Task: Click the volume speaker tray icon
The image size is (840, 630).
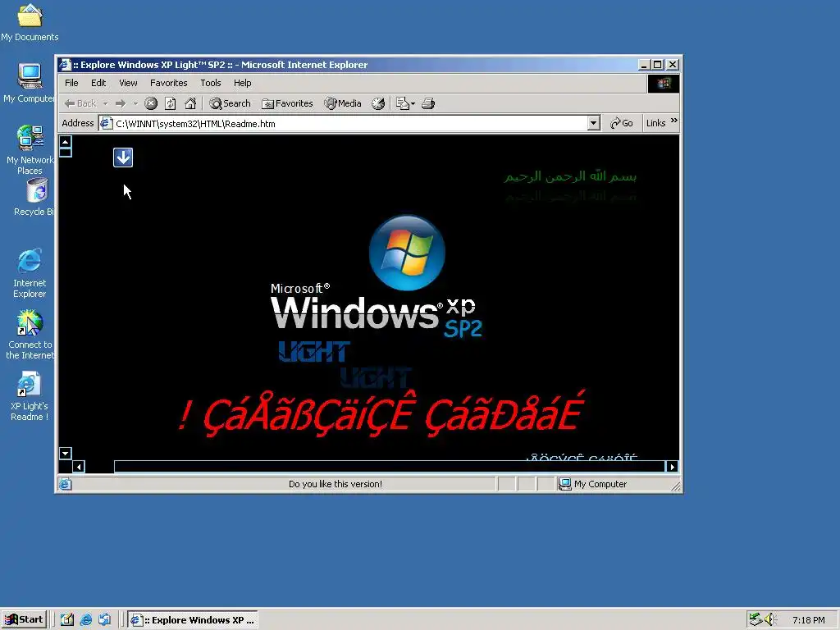Action: tap(770, 619)
